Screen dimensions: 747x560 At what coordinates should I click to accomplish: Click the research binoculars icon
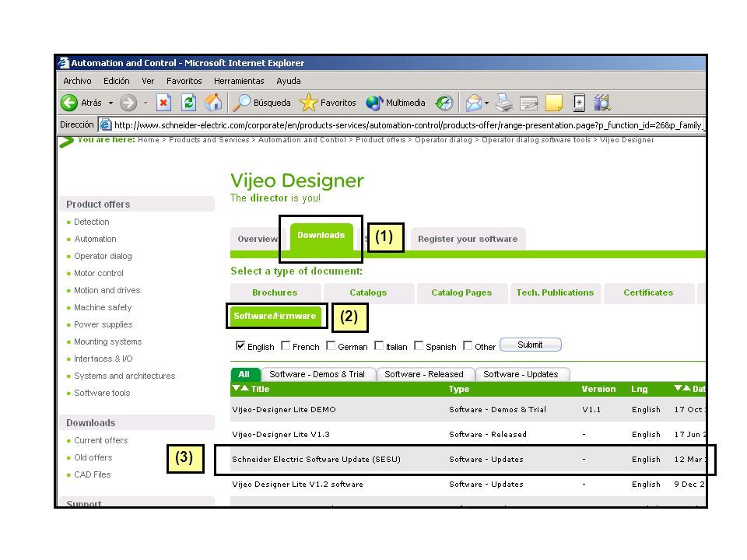602,103
